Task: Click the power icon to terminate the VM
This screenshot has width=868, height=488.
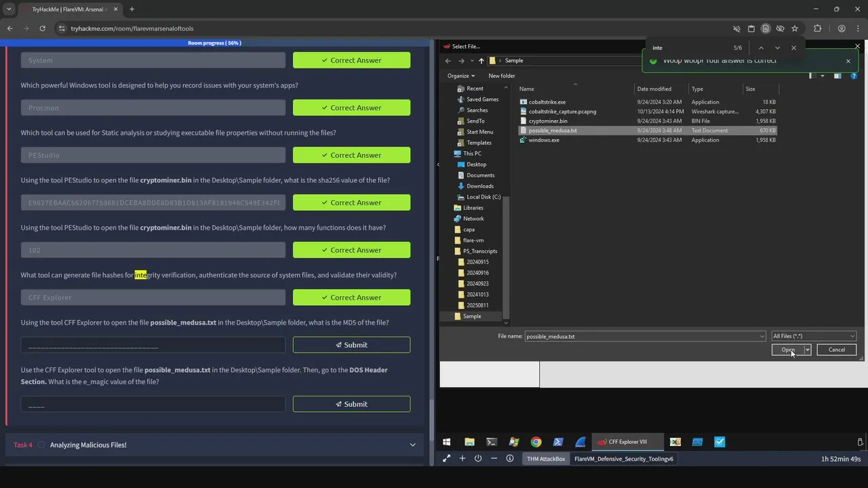Action: point(478,459)
